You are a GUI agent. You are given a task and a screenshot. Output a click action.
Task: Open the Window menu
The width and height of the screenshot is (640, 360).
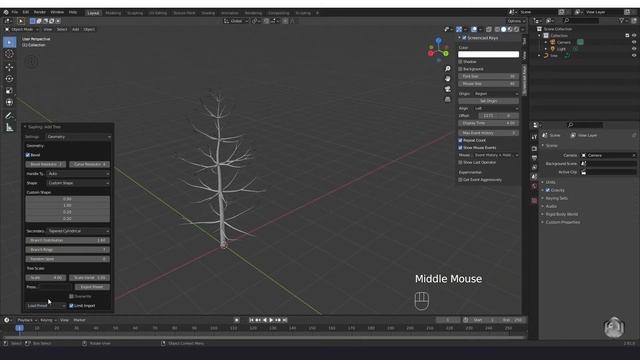coord(57,12)
